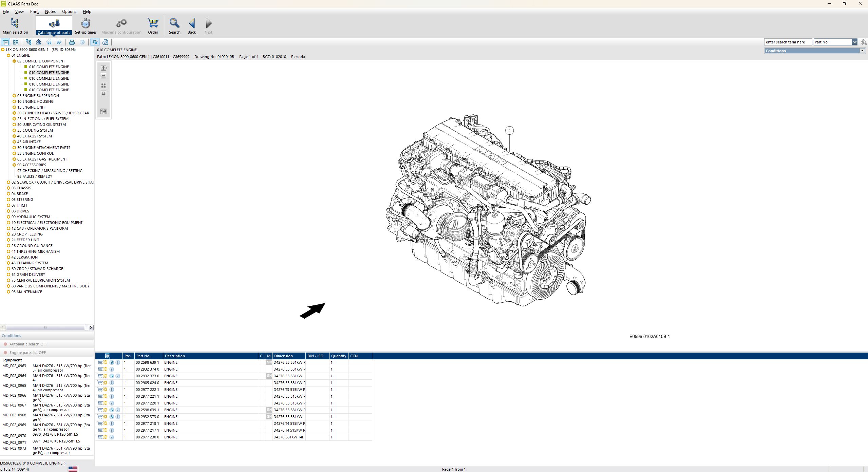Add part 00 2598 639 1 to cart

pyautogui.click(x=100, y=362)
